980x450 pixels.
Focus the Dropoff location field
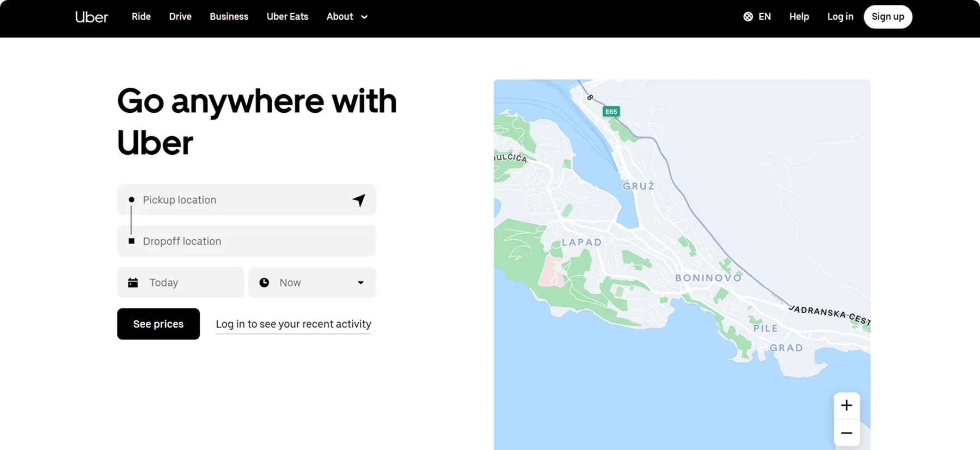click(x=246, y=241)
